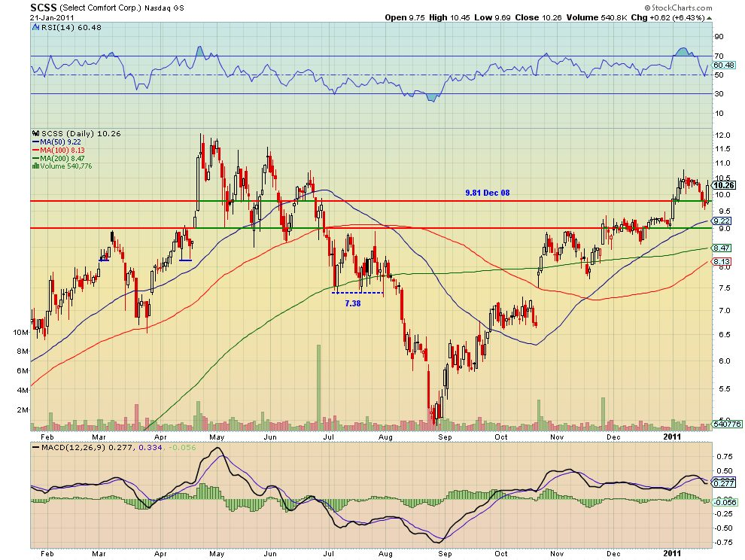Click the 'Open 9.75' header value
745x560 pixels.
tap(404, 17)
